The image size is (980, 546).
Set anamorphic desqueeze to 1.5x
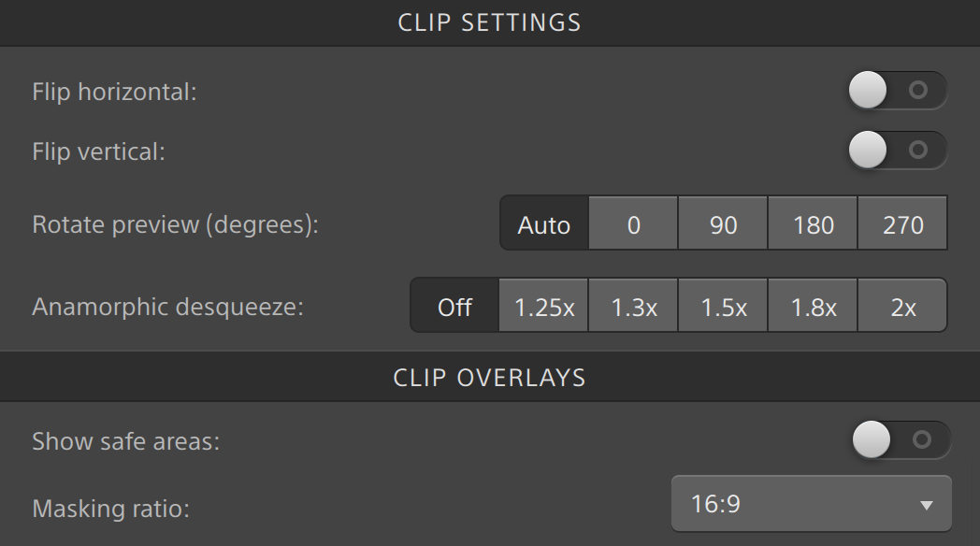(x=723, y=306)
